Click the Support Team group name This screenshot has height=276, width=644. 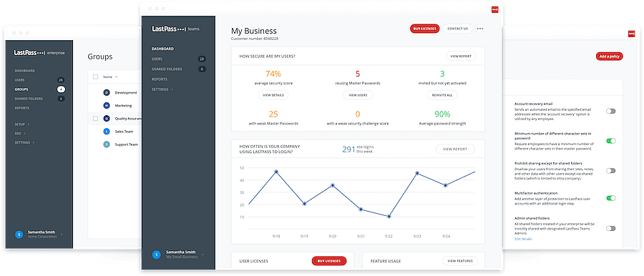point(127,144)
